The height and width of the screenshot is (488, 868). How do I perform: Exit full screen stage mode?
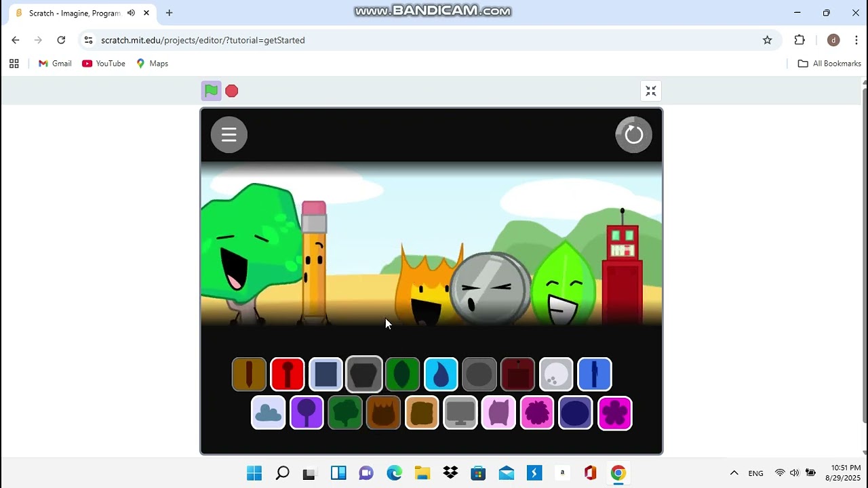pos(651,91)
